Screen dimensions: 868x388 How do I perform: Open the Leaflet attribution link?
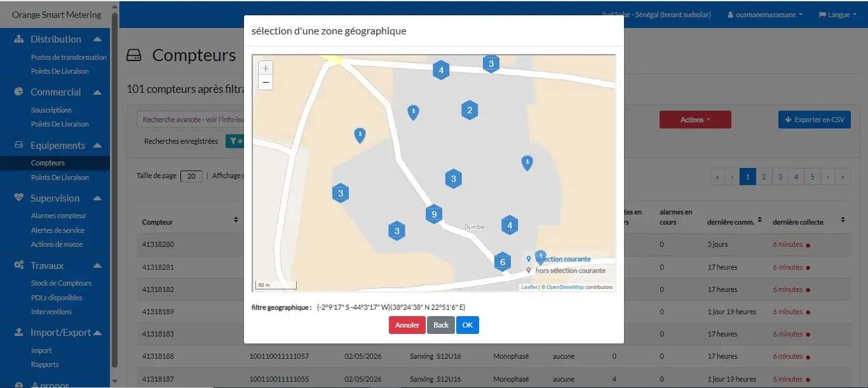pyautogui.click(x=529, y=288)
